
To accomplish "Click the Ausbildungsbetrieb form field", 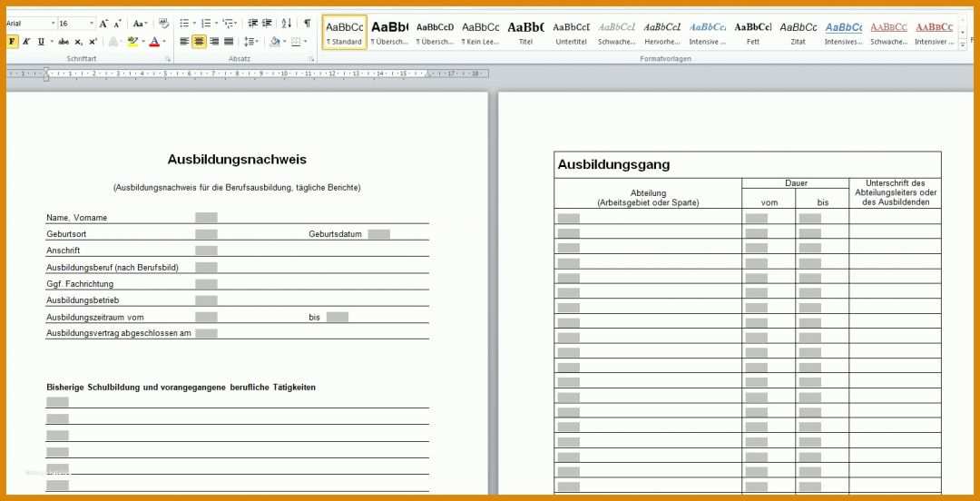I will coord(206,300).
